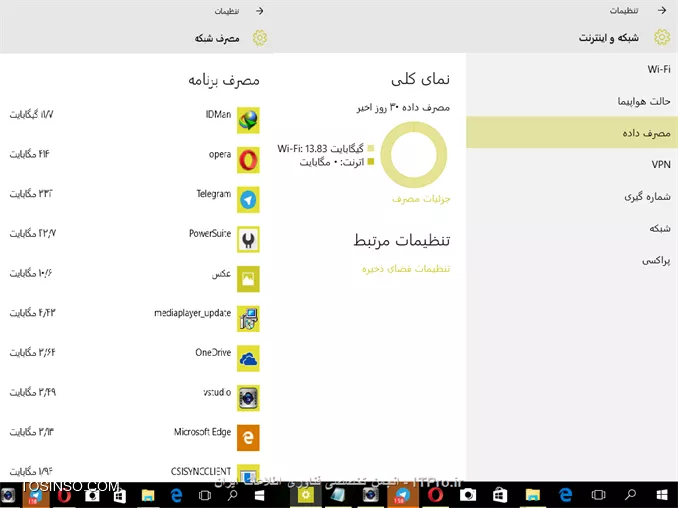Go back from the شبکه و اینترنت page
The height and width of the screenshot is (508, 678).
[x=662, y=10]
